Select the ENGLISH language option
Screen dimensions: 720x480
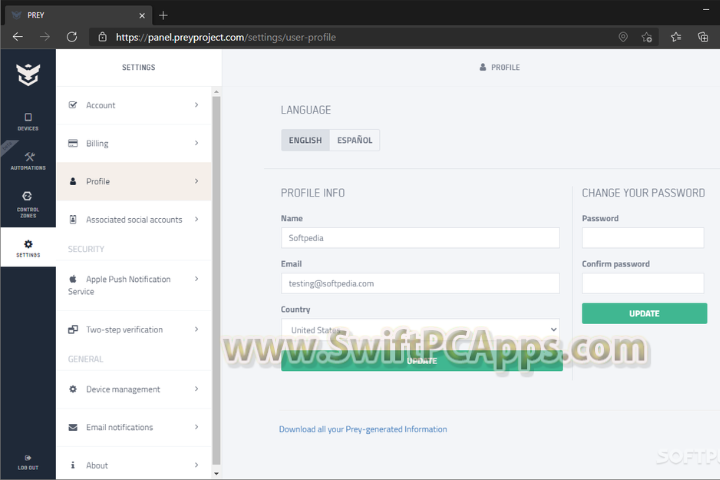coord(305,140)
